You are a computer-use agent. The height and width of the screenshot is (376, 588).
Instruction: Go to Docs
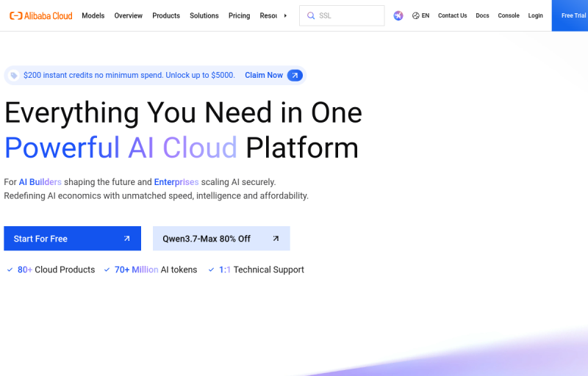pos(482,15)
